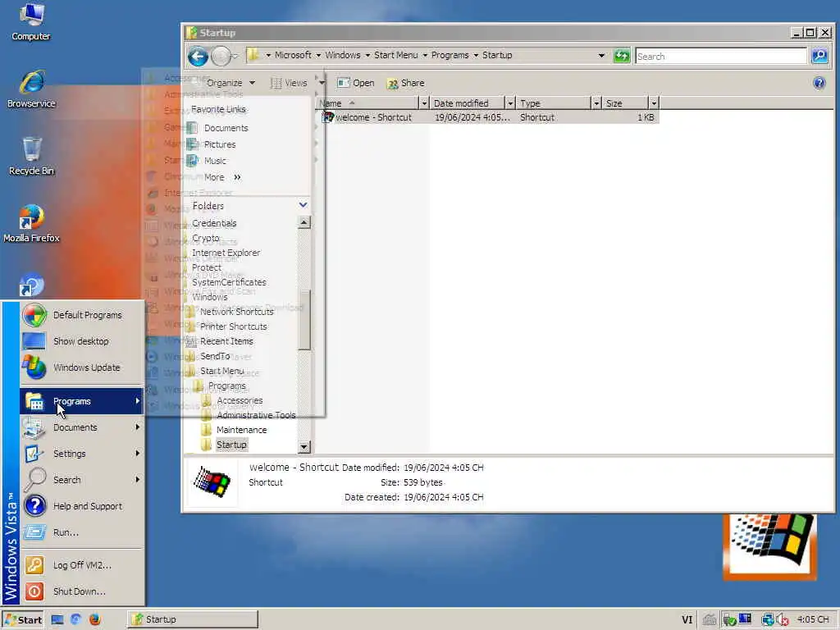Screen dimensions: 840x630
Task: Click the Start button on taskbar
Action: coord(22,620)
